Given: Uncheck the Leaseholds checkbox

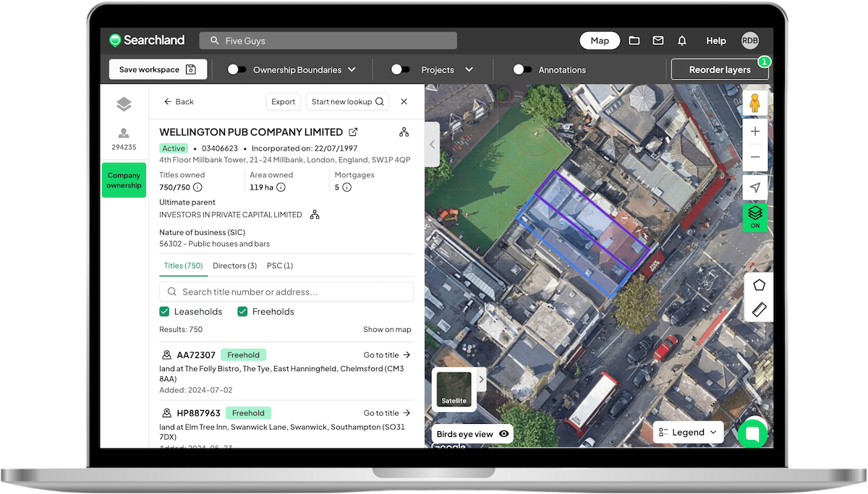Looking at the screenshot, I should pyautogui.click(x=165, y=312).
